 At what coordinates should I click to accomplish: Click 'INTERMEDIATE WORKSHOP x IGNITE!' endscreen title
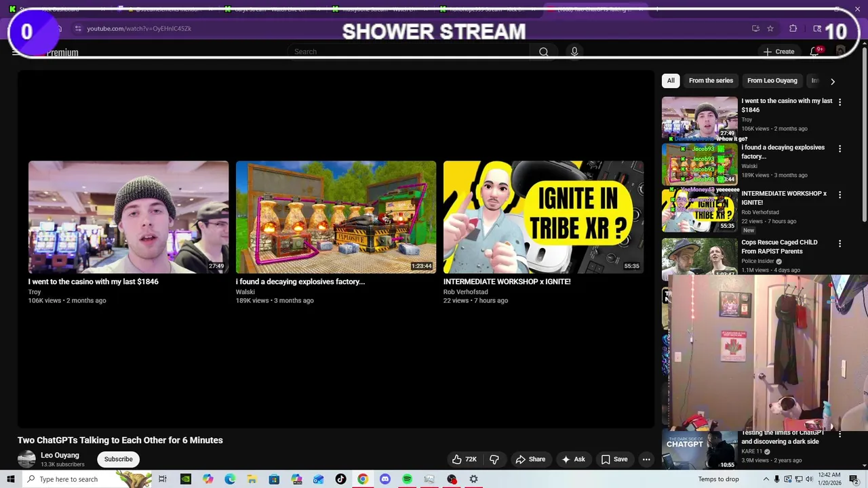(507, 281)
